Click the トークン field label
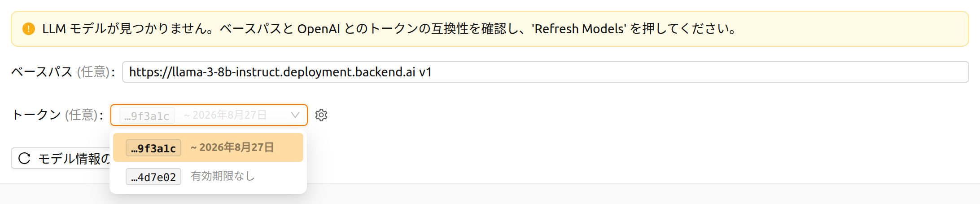 point(36,115)
